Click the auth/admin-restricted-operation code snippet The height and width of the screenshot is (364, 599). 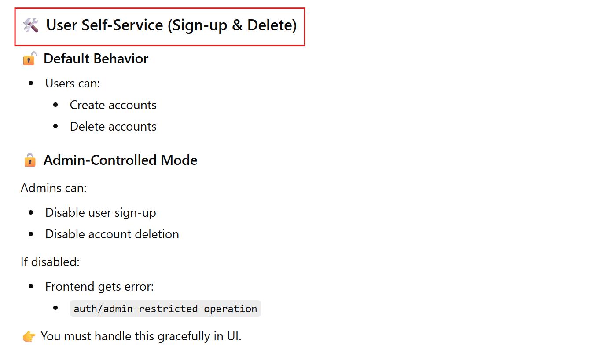click(x=165, y=309)
